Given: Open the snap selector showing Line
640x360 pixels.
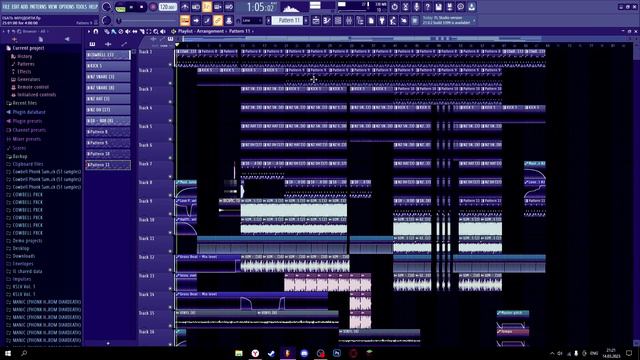Looking at the screenshot, I should [x=252, y=20].
